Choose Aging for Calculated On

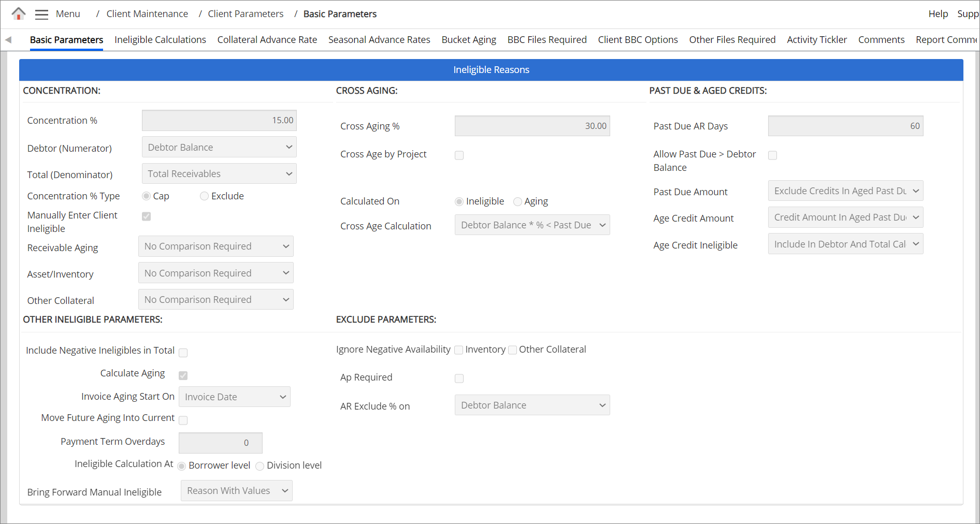click(517, 202)
